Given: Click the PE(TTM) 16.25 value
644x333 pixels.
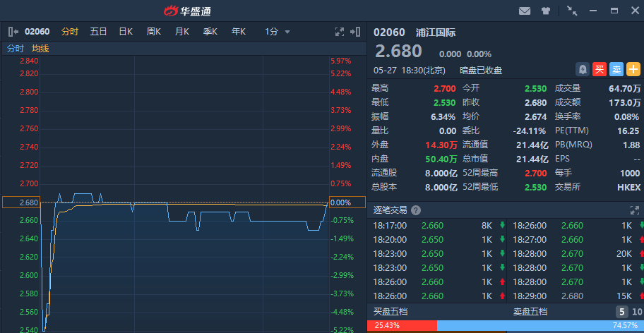Looking at the screenshot, I should point(629,131).
